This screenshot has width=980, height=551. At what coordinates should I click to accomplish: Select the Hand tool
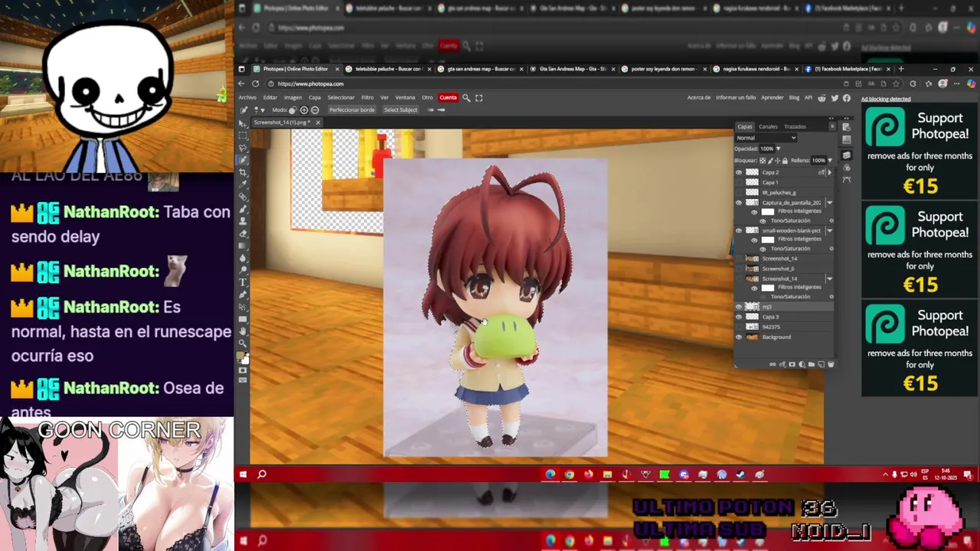coord(243,331)
